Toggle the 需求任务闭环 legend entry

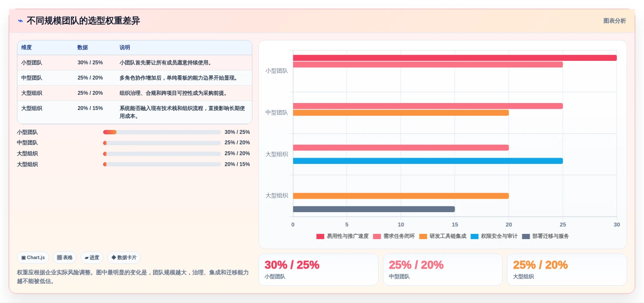click(x=394, y=236)
